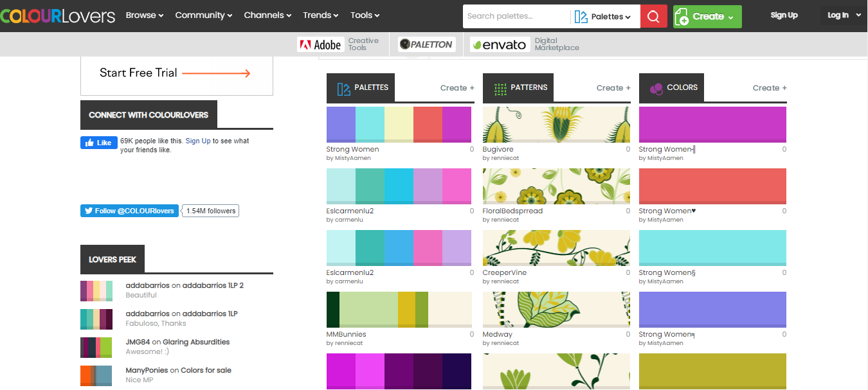The image size is (868, 390).
Task: Click Create + beside Patterns header
Action: point(613,88)
